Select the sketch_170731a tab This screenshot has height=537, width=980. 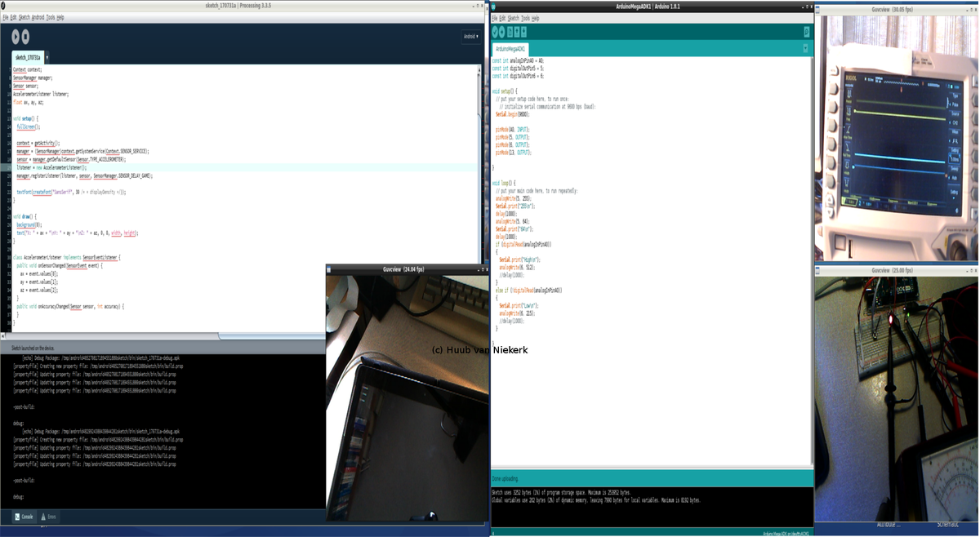click(28, 58)
